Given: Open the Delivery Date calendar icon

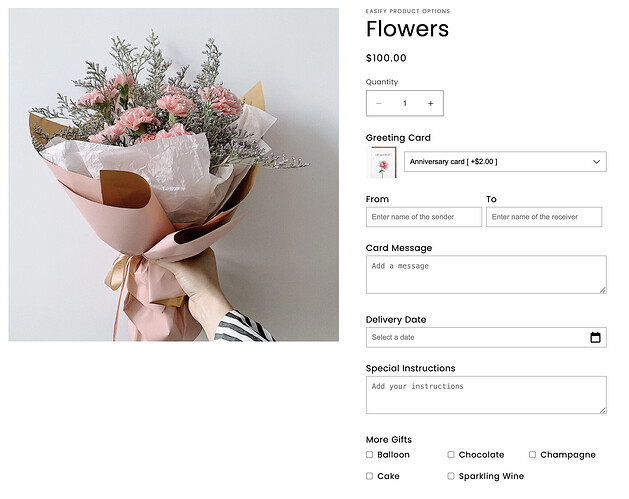Looking at the screenshot, I should 595,338.
